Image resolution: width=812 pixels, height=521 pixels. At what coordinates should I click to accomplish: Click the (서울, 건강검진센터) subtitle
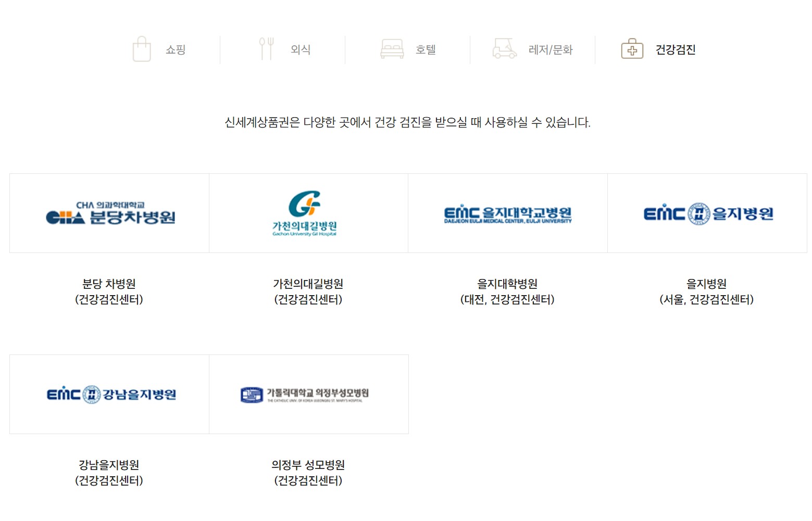pyautogui.click(x=707, y=299)
